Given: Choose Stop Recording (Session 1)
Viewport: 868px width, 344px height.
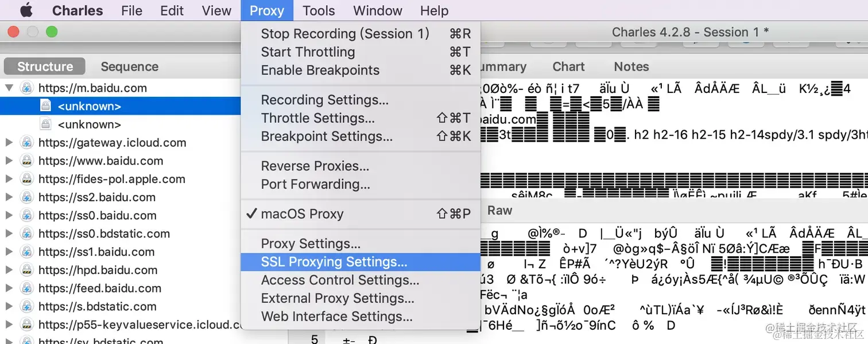Looking at the screenshot, I should [361, 34].
